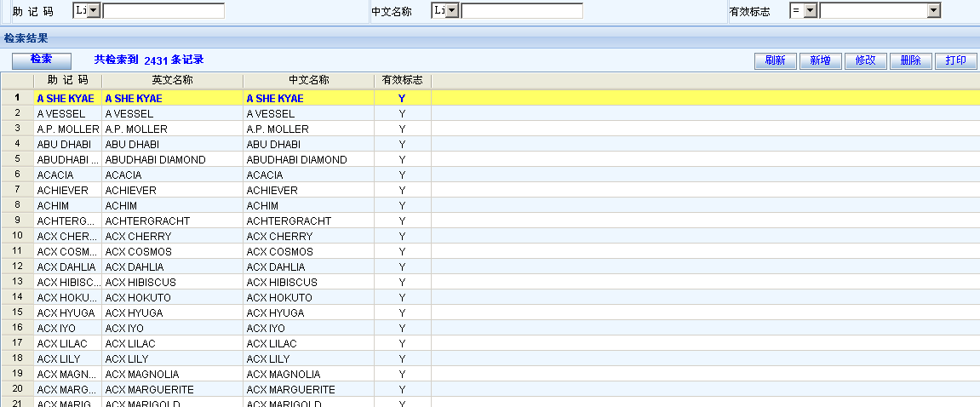
Task: Open the 中文名称 operator dropdown
Action: point(452,11)
